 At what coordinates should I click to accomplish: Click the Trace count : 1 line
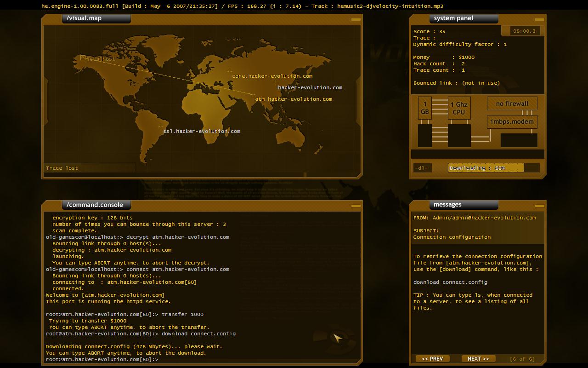point(439,70)
